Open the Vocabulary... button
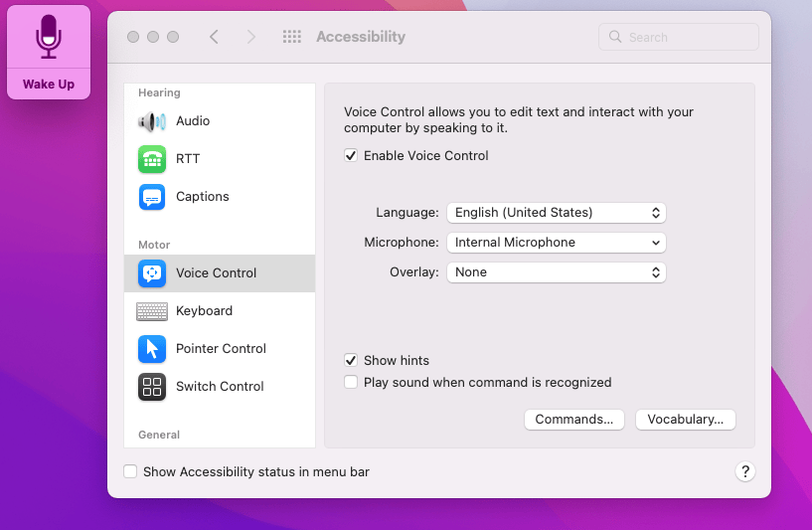The height and width of the screenshot is (530, 812). pyautogui.click(x=686, y=420)
